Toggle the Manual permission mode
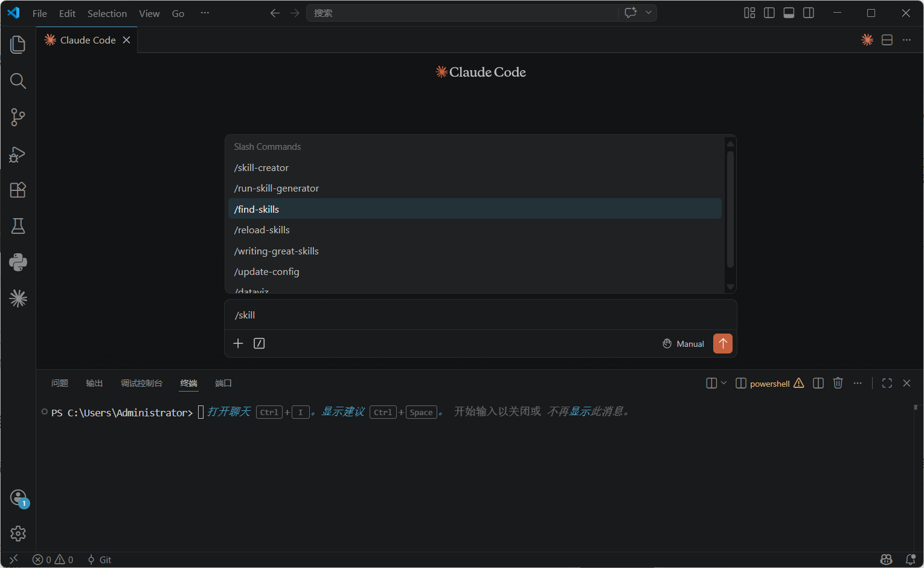Screen dimensions: 924x568 coord(683,344)
